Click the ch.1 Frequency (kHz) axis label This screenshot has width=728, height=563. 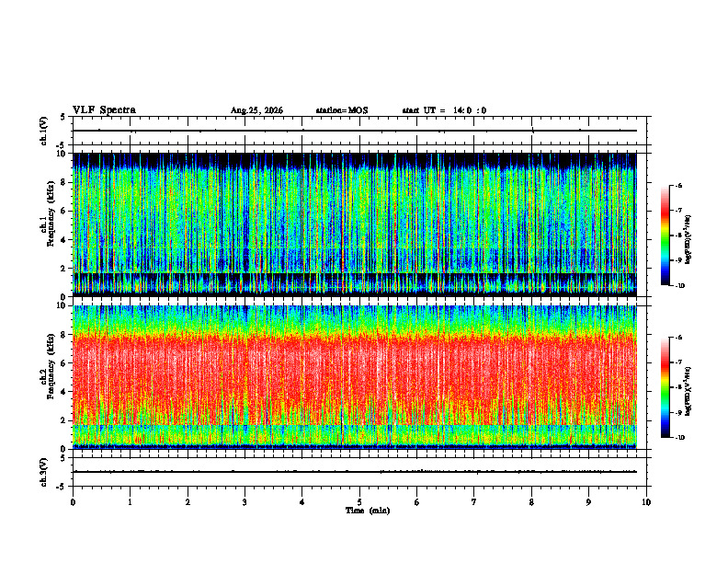click(x=47, y=224)
